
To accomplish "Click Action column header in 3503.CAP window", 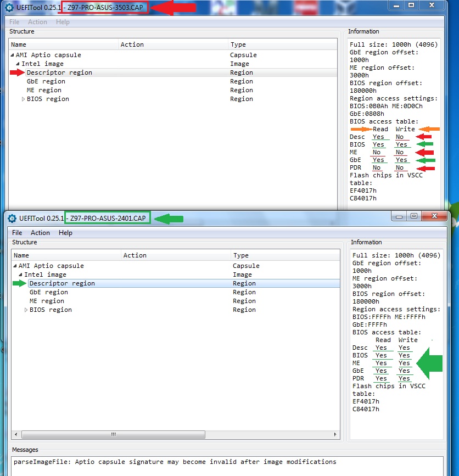I will [173, 44].
